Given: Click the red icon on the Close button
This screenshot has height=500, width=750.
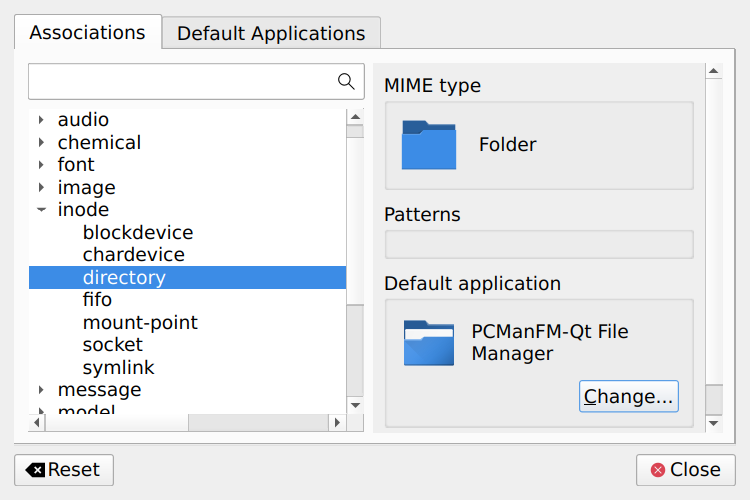Looking at the screenshot, I should tap(658, 470).
